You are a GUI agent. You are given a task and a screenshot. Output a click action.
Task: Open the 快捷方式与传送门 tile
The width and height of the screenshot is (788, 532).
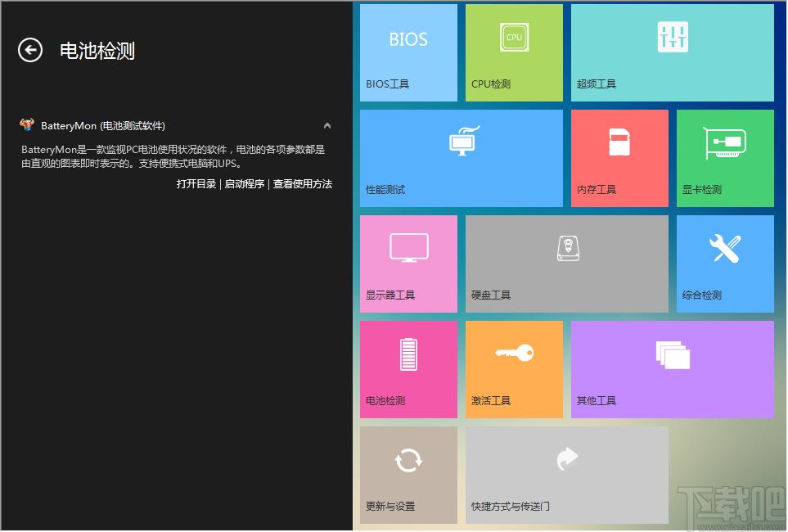click(x=566, y=475)
